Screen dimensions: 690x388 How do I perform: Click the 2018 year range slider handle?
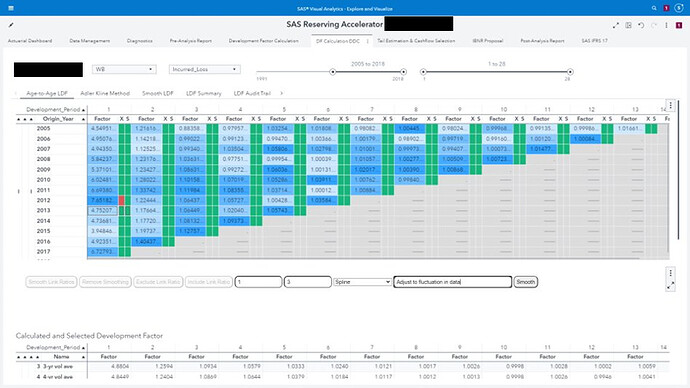(x=403, y=72)
